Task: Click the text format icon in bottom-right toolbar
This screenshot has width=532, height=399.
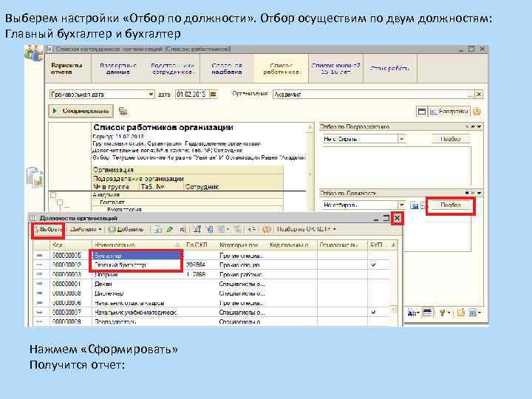Action: click(413, 313)
